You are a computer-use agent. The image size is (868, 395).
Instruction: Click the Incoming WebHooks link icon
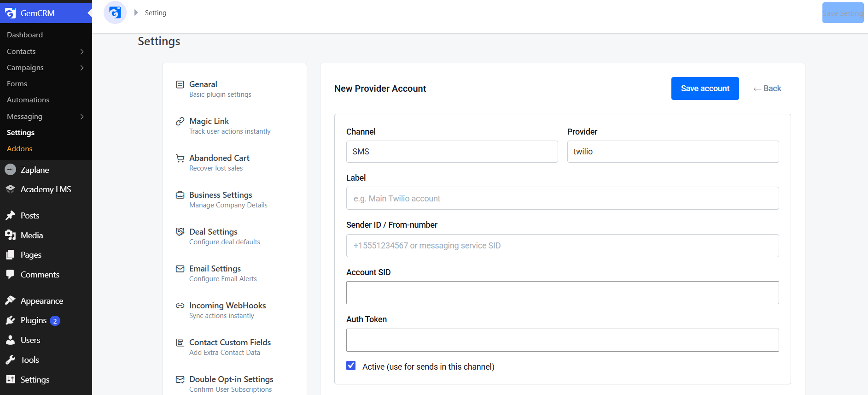pyautogui.click(x=180, y=306)
